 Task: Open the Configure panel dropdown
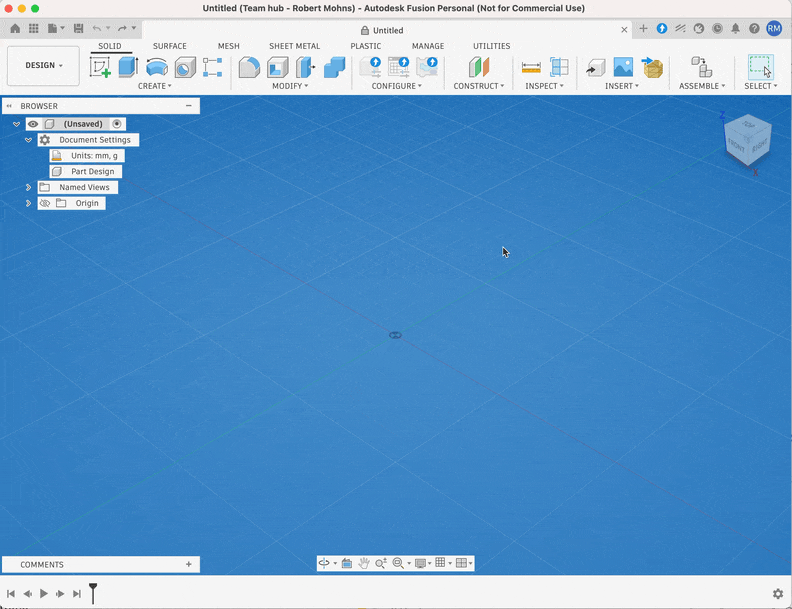pos(397,86)
